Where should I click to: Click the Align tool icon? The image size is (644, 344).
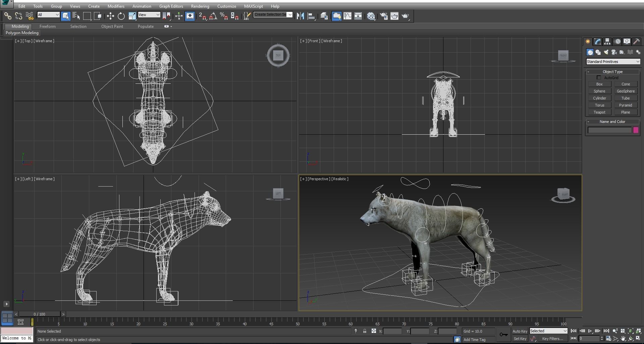[311, 16]
